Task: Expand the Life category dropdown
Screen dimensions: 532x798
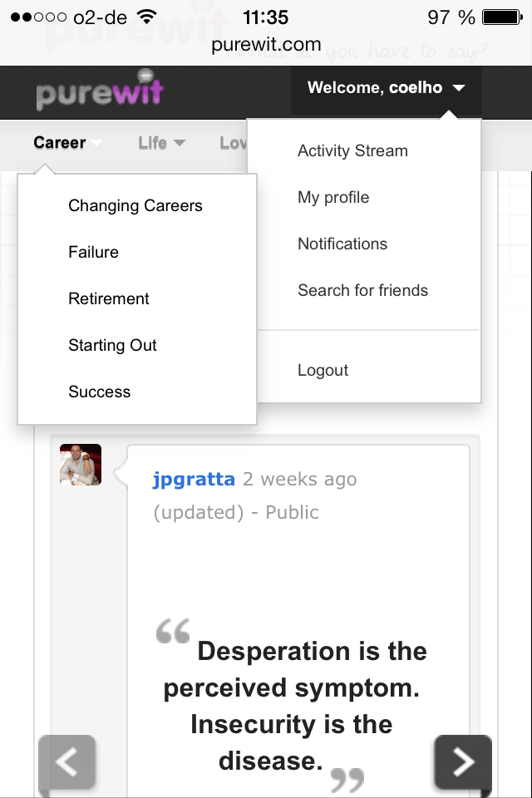Action: click(x=161, y=143)
